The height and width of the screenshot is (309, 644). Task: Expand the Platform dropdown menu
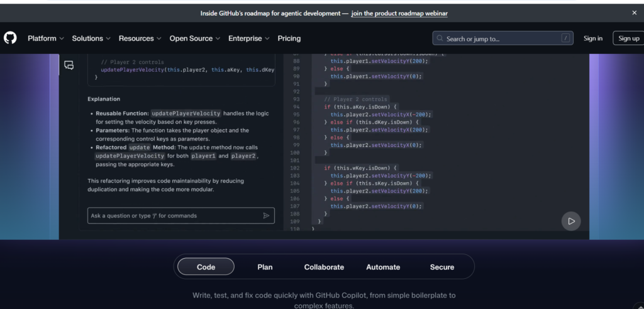point(46,38)
